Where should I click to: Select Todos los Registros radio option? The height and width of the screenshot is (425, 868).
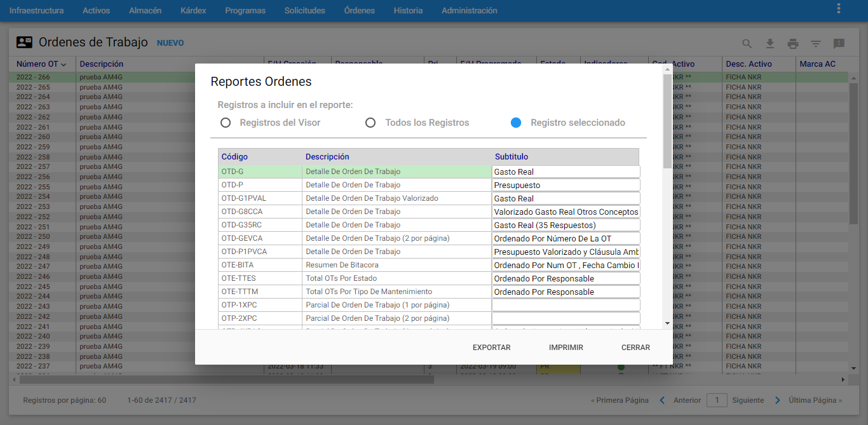[x=370, y=123]
